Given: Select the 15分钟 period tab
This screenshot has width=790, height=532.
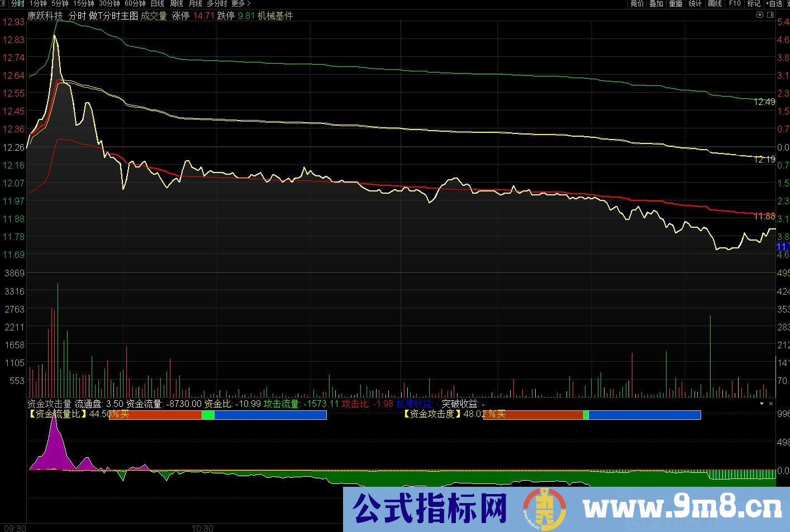Looking at the screenshot, I should point(83,4).
